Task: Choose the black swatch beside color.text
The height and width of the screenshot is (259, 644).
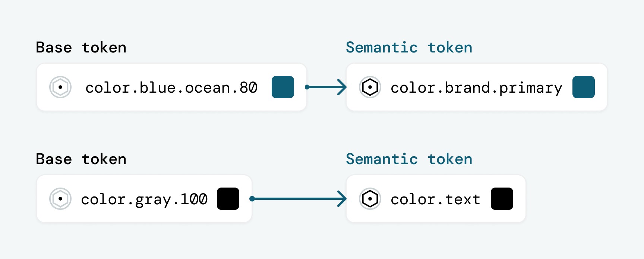Action: click(502, 199)
